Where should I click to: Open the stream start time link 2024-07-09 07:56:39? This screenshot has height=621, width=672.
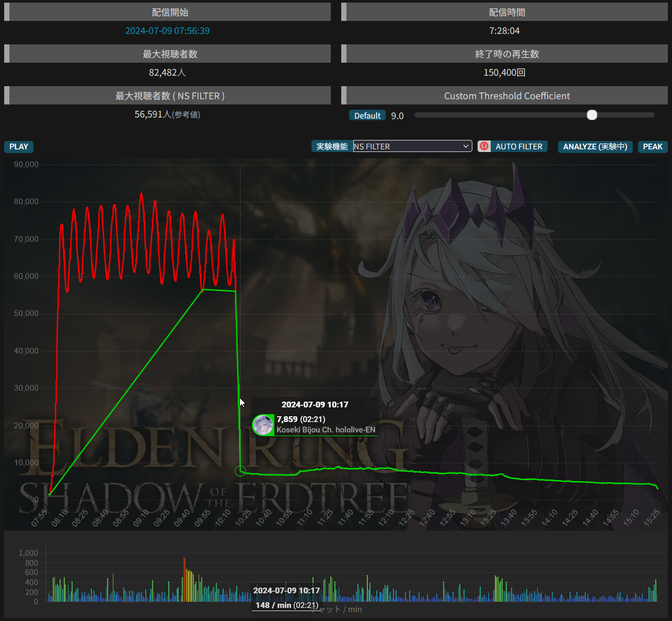coord(167,31)
